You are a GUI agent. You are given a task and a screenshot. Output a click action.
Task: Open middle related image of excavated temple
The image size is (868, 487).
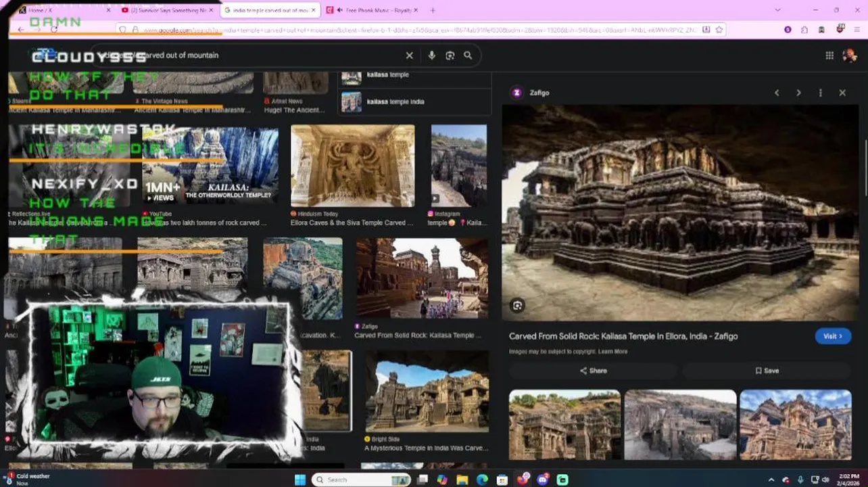tap(680, 425)
